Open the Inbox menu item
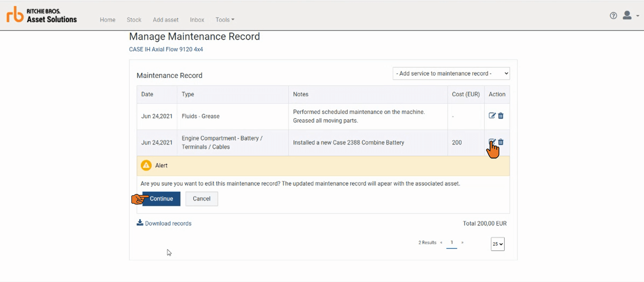 coord(197,20)
